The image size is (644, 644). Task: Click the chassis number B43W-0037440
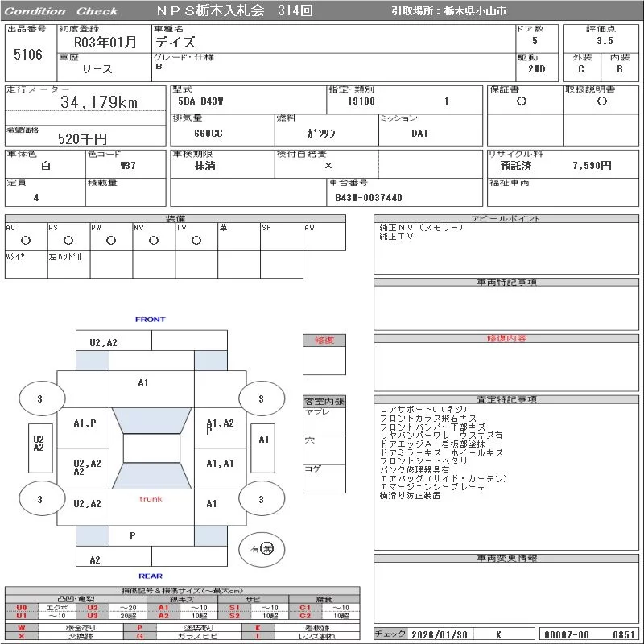(x=369, y=197)
